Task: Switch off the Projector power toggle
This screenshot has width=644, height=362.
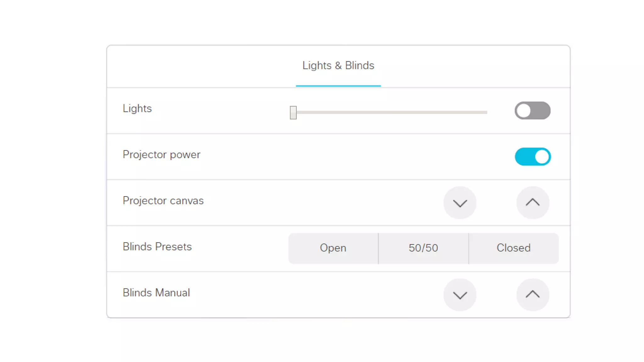Action: (x=532, y=156)
